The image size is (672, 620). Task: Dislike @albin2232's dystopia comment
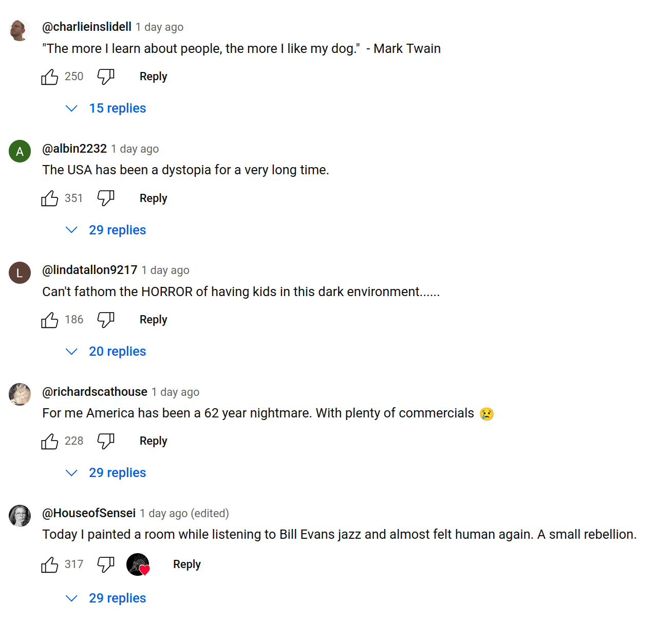point(106,198)
